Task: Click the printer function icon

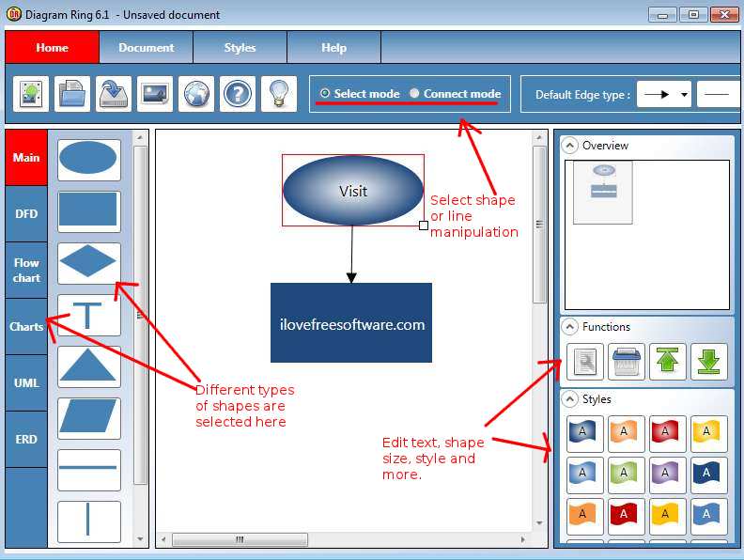Action: point(626,362)
